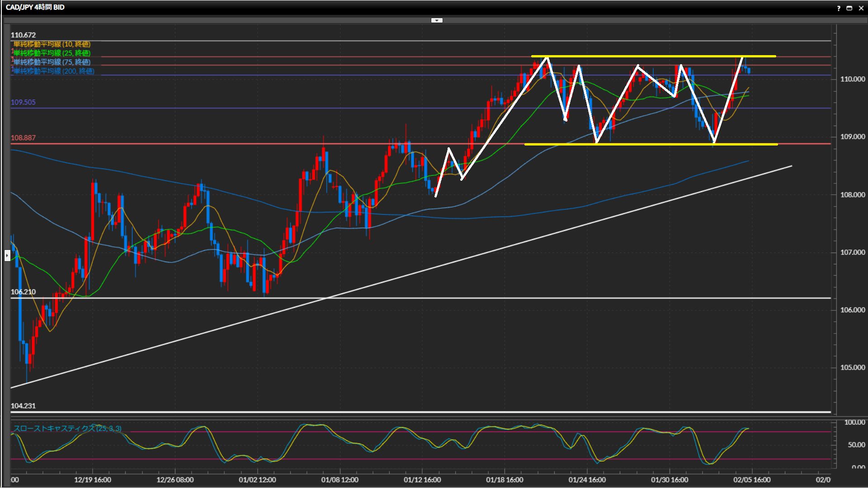Select the 10-period moving average label
Image resolution: width=868 pixels, height=488 pixels.
[x=52, y=44]
